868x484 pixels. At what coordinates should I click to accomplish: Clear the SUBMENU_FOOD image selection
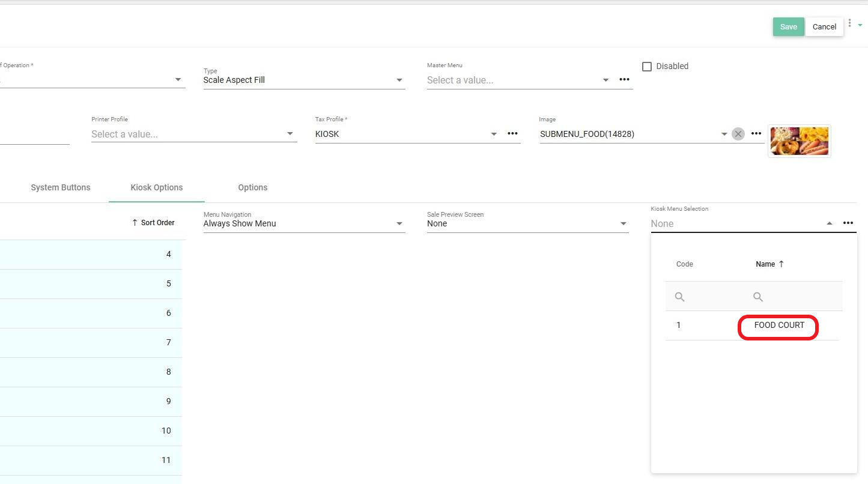pos(738,134)
